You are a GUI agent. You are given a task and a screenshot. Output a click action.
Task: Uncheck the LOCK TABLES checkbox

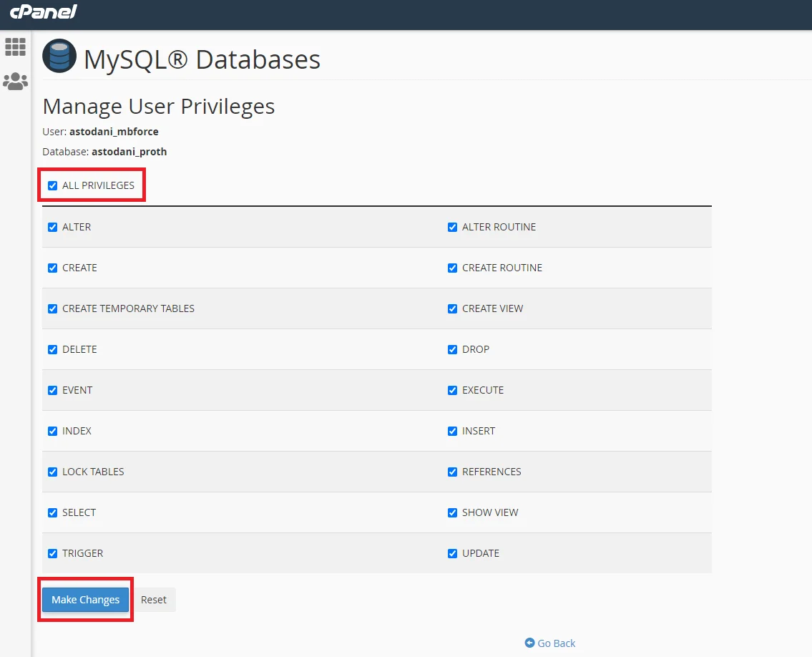pyautogui.click(x=52, y=472)
